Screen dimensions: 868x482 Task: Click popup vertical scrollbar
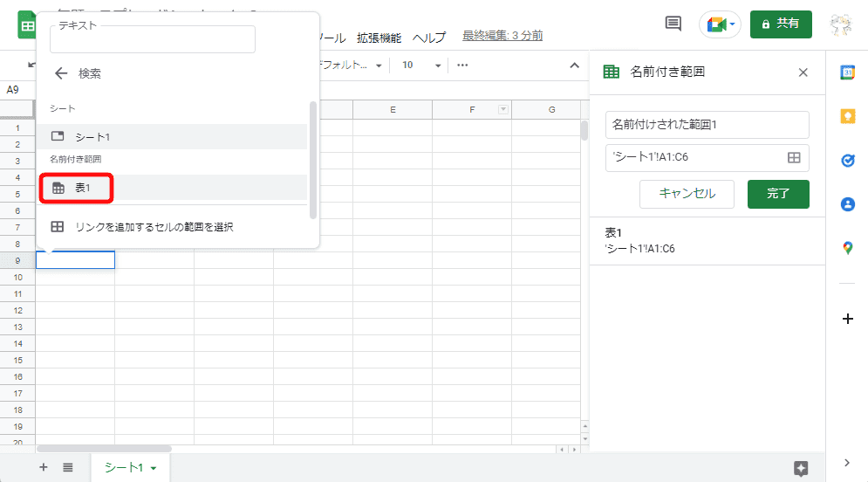pyautogui.click(x=313, y=160)
